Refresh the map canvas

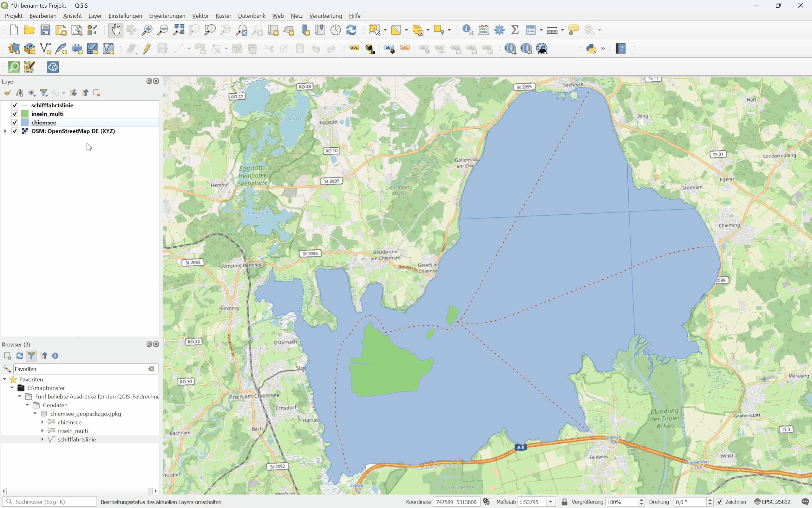pyautogui.click(x=351, y=30)
